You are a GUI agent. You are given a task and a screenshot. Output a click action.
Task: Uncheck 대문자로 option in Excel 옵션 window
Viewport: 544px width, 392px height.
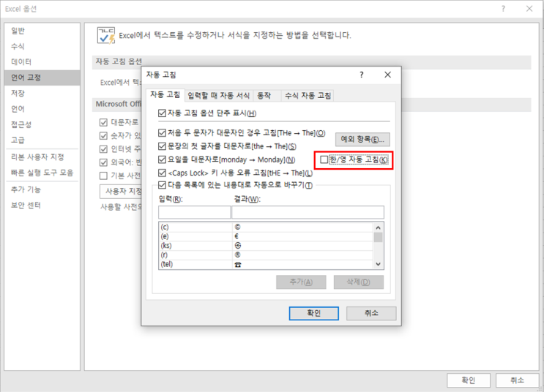103,122
